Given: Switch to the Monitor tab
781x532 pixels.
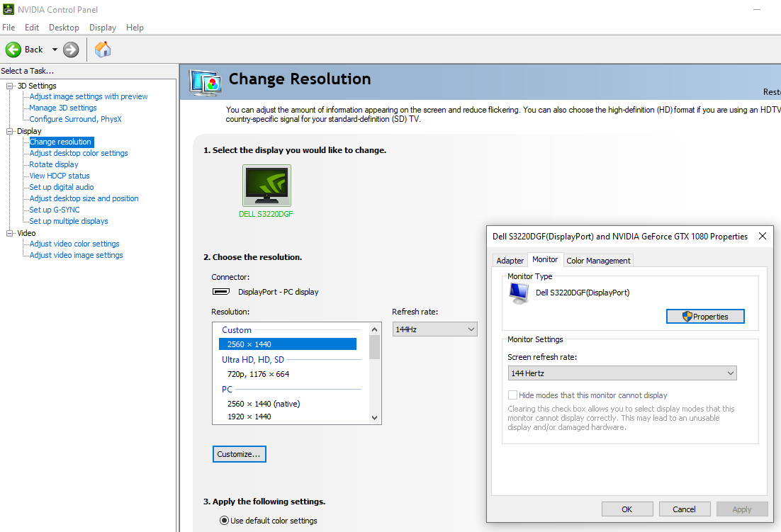Looking at the screenshot, I should click(x=545, y=259).
